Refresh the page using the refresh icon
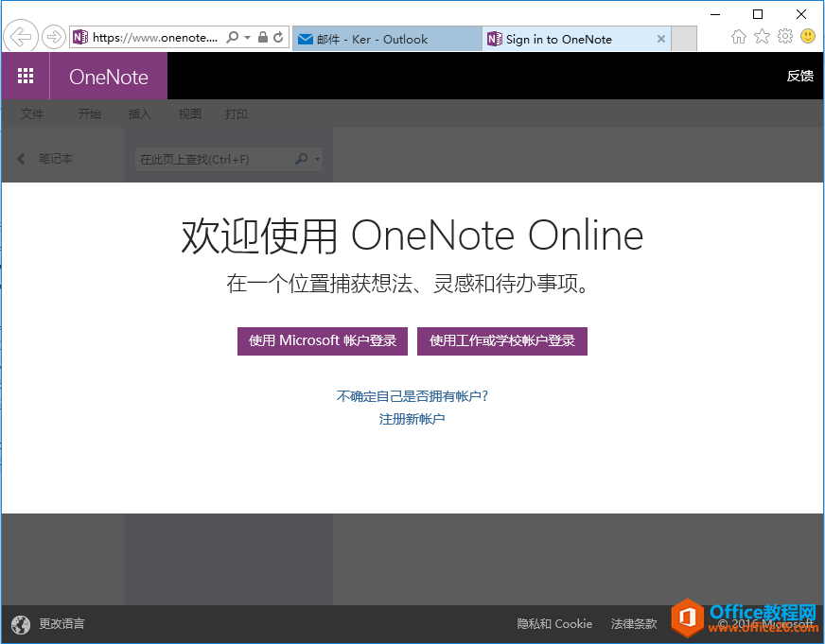The width and height of the screenshot is (825, 644). tap(277, 38)
